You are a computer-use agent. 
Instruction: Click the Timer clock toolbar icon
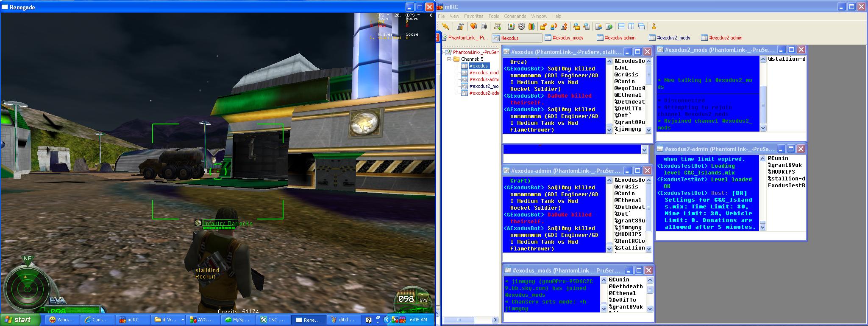(521, 27)
